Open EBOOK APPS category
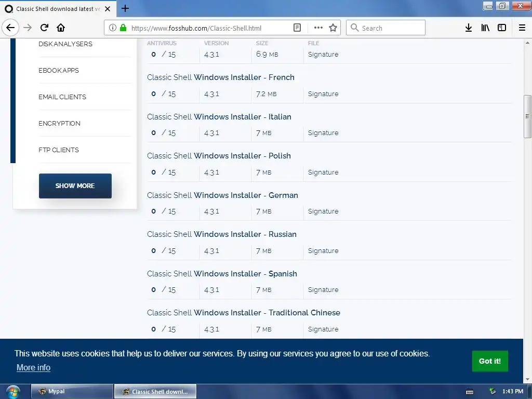Viewport: 532px width, 399px height. pyautogui.click(x=59, y=70)
